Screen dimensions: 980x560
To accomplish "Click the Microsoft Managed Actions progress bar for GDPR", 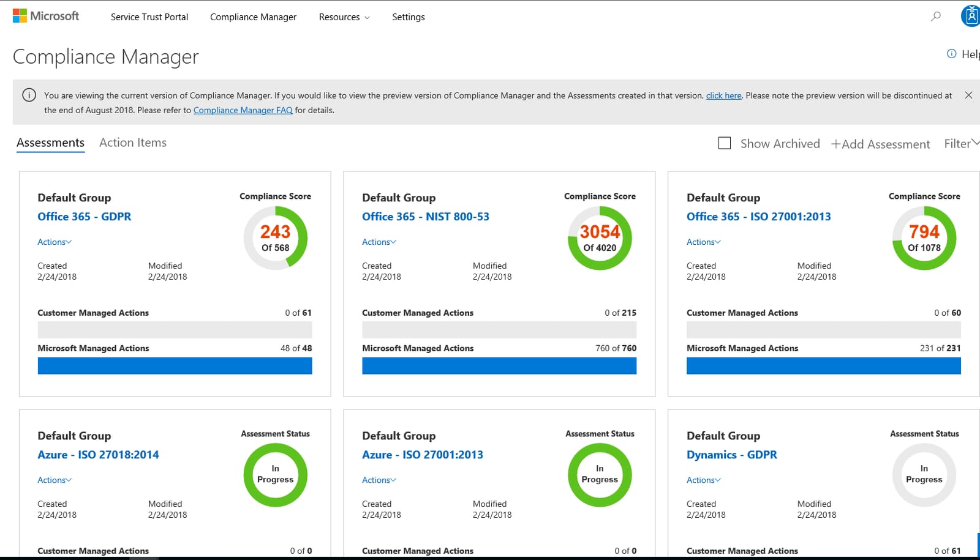I will tap(175, 365).
